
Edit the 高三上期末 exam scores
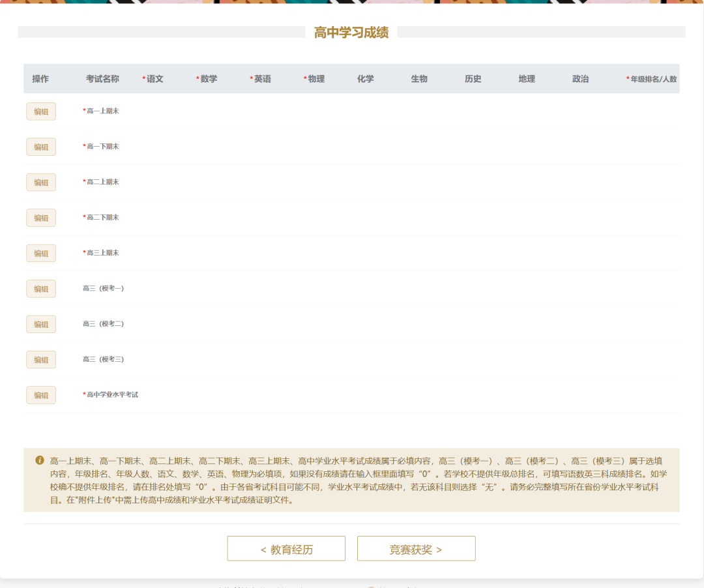pyautogui.click(x=41, y=253)
